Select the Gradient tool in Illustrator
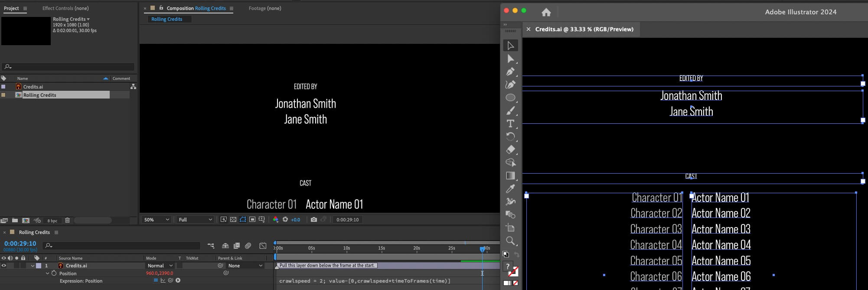Image resolution: width=868 pixels, height=290 pixels. coord(510,175)
